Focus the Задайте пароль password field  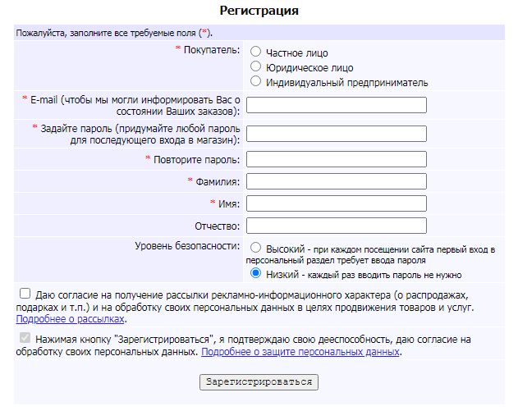click(337, 134)
